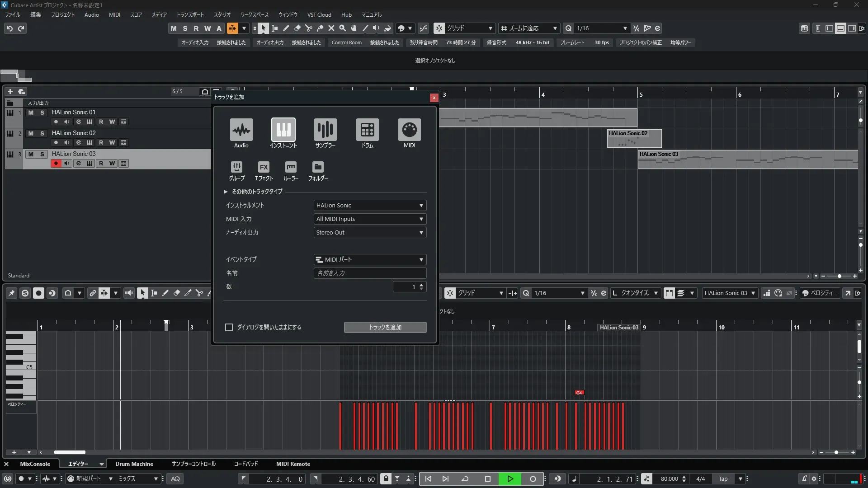This screenshot has height=488, width=868.
Task: Expand the other track types section
Action: [x=226, y=192]
